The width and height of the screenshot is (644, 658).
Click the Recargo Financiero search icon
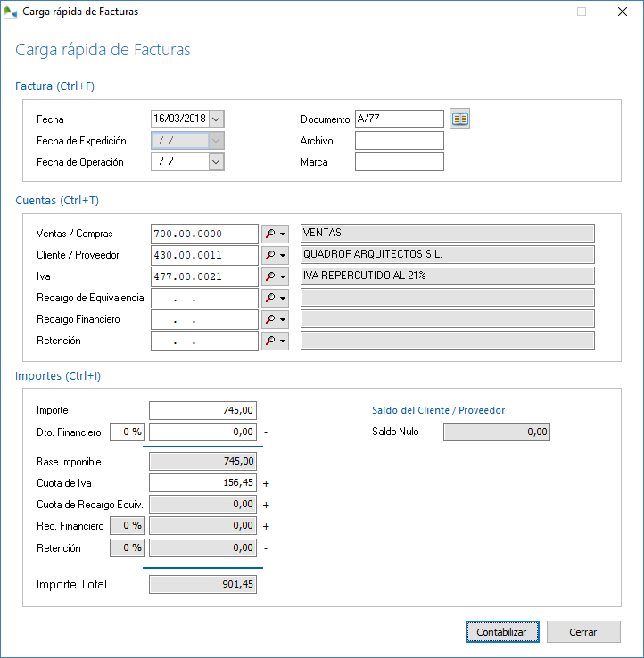(270, 319)
